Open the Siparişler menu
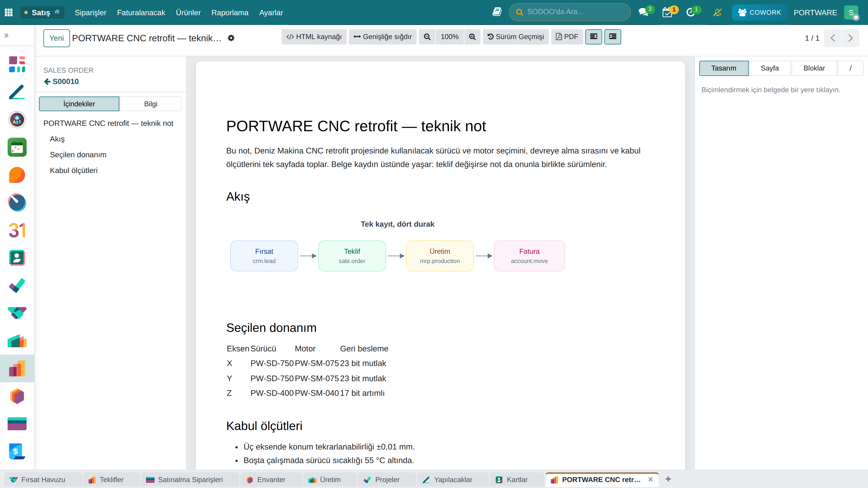 (90, 12)
